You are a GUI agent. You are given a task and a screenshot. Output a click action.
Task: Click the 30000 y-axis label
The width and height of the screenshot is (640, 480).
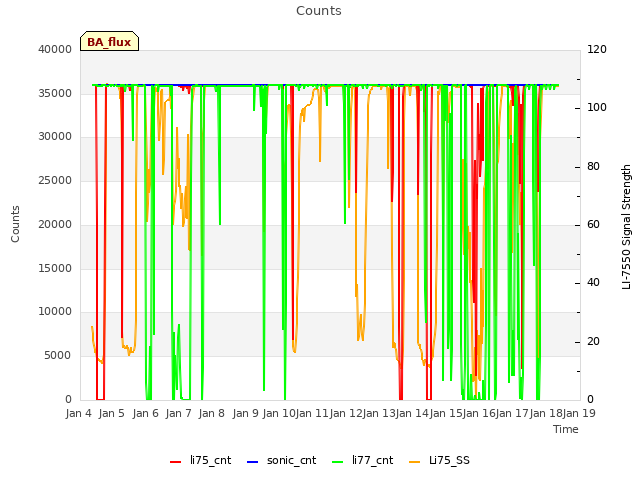coord(55,136)
